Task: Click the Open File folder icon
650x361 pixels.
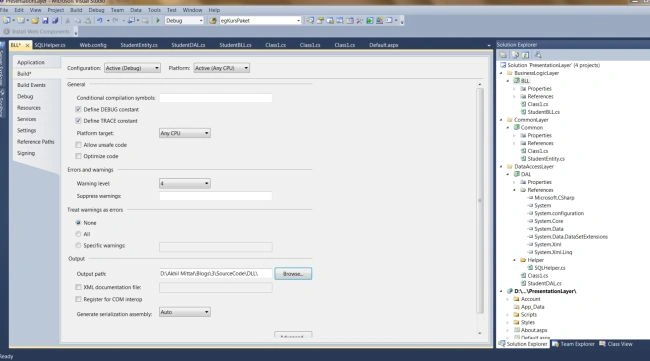Action: 35,20
